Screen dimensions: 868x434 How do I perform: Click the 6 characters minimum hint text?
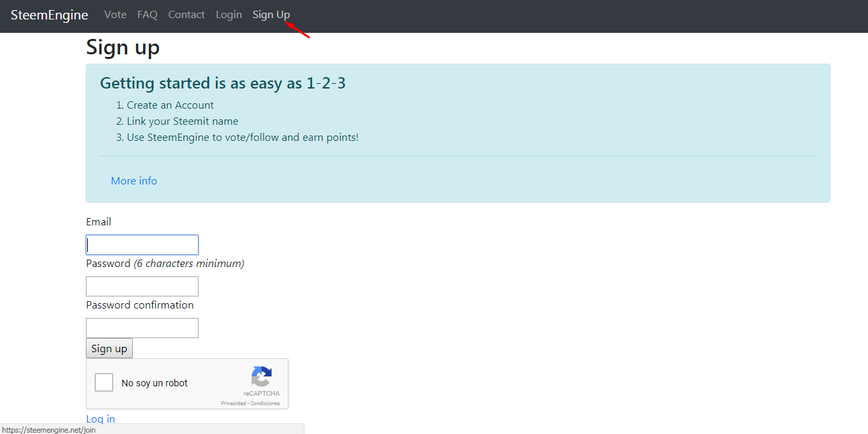point(188,264)
